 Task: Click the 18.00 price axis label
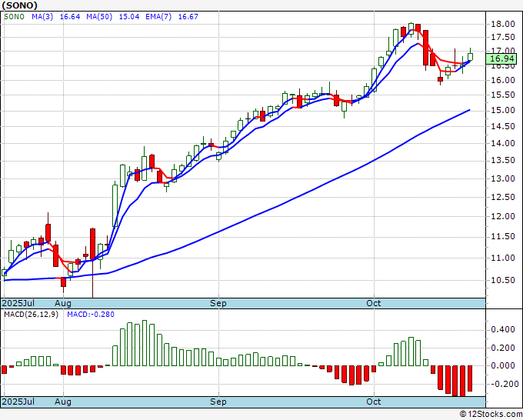[x=503, y=24]
